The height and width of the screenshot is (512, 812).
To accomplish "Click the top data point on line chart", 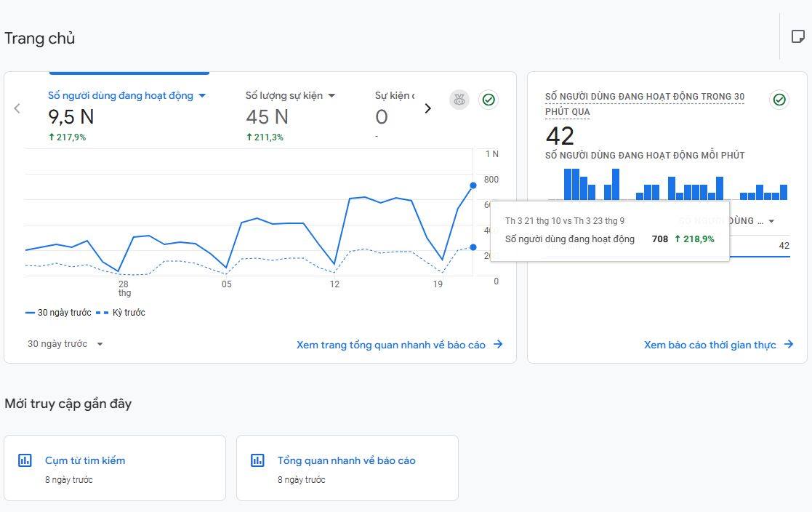I will (x=473, y=185).
